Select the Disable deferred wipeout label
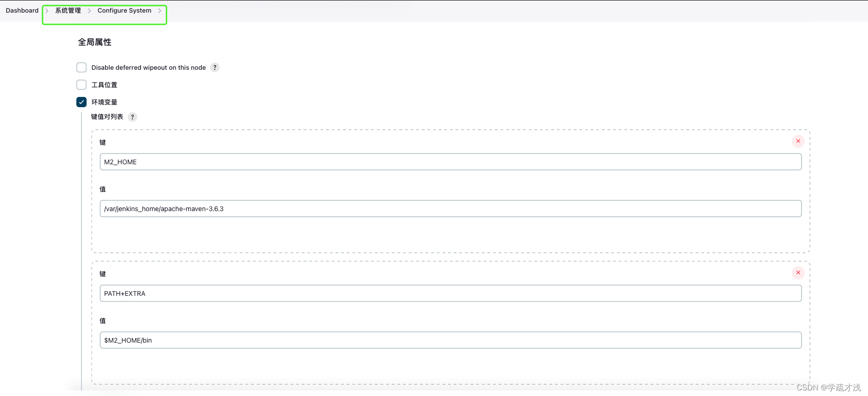868x396 pixels. (x=148, y=67)
